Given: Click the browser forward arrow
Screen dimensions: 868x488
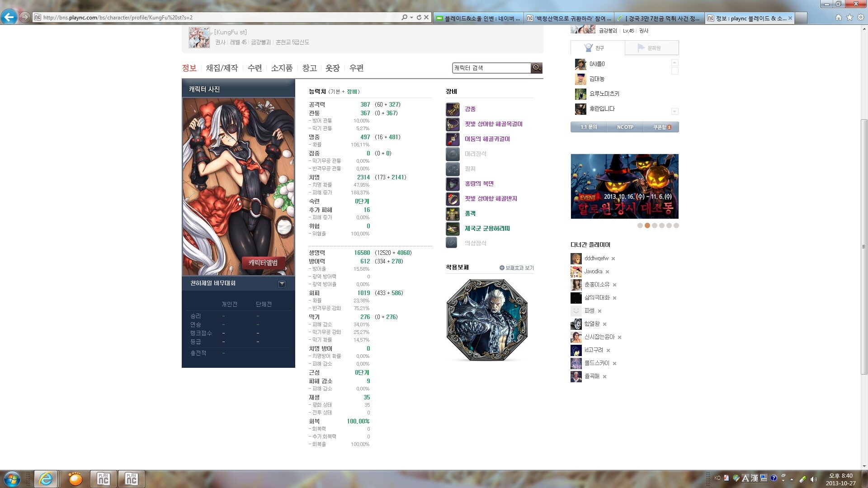Looking at the screenshot, I should [x=25, y=17].
